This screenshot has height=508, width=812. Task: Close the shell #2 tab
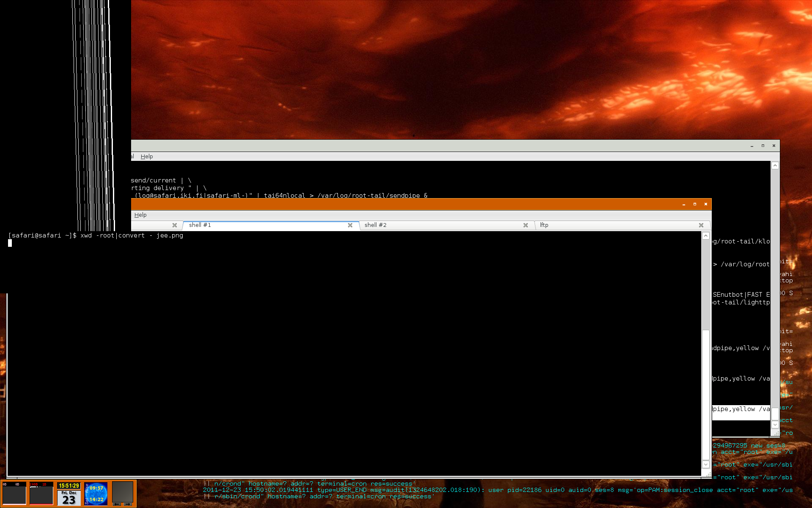click(x=526, y=225)
